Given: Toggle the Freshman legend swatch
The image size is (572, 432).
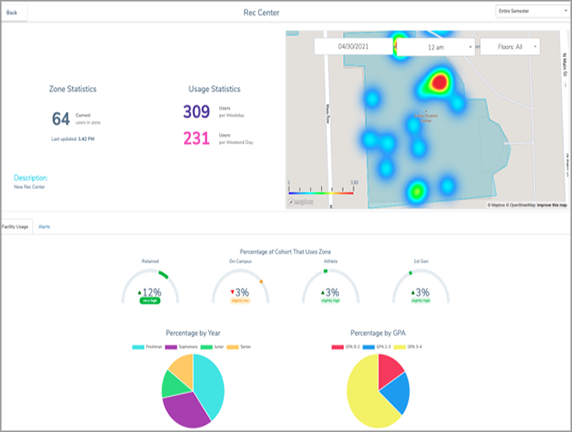Looking at the screenshot, I should [x=138, y=347].
